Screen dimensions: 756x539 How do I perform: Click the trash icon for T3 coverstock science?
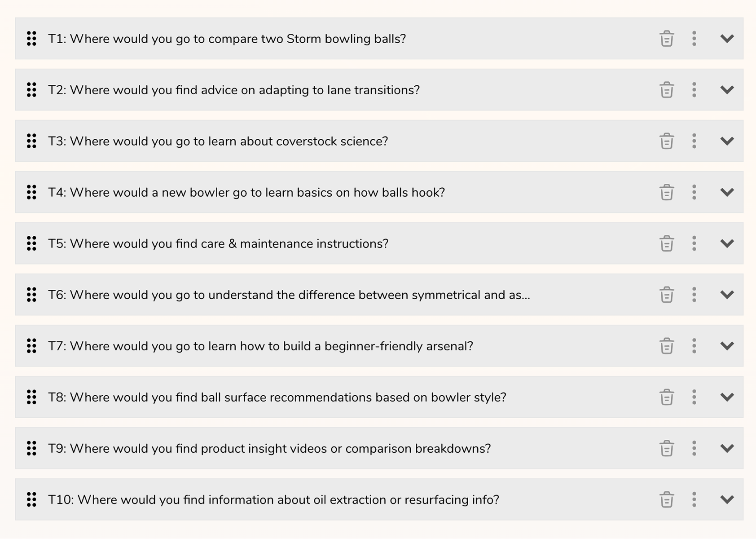tap(667, 141)
